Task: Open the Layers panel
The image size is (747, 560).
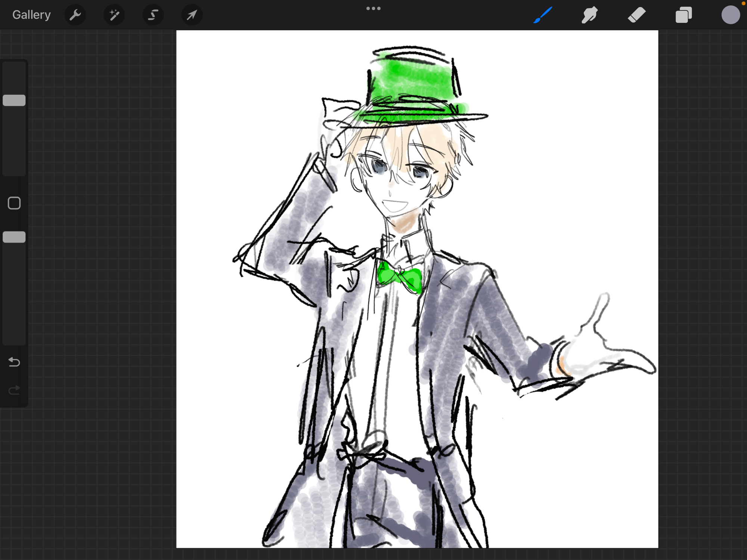Action: (684, 15)
